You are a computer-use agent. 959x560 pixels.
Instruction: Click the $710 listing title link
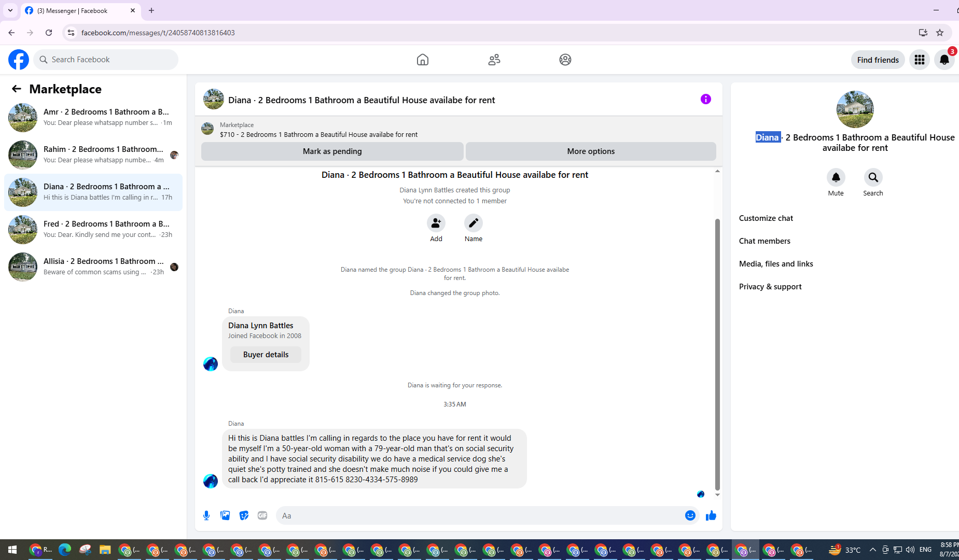tap(318, 134)
